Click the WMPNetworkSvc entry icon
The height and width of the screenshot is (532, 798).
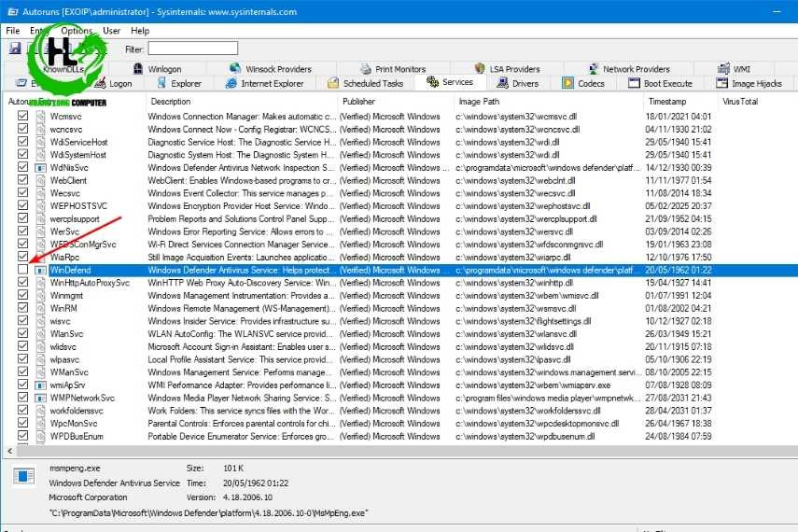(41, 398)
